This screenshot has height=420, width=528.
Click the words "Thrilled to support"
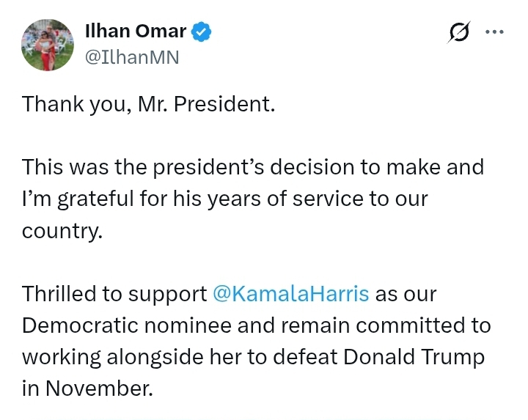click(x=114, y=294)
